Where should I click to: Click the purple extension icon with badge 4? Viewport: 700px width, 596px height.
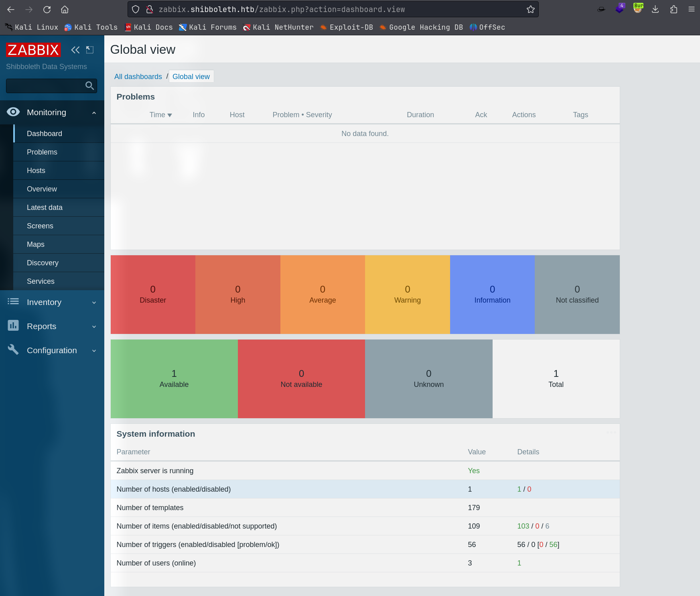click(620, 8)
